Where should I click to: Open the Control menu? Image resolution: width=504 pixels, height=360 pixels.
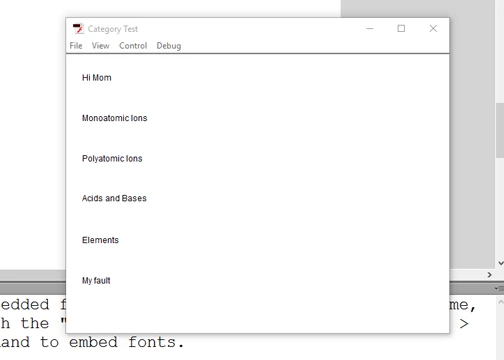point(133,46)
